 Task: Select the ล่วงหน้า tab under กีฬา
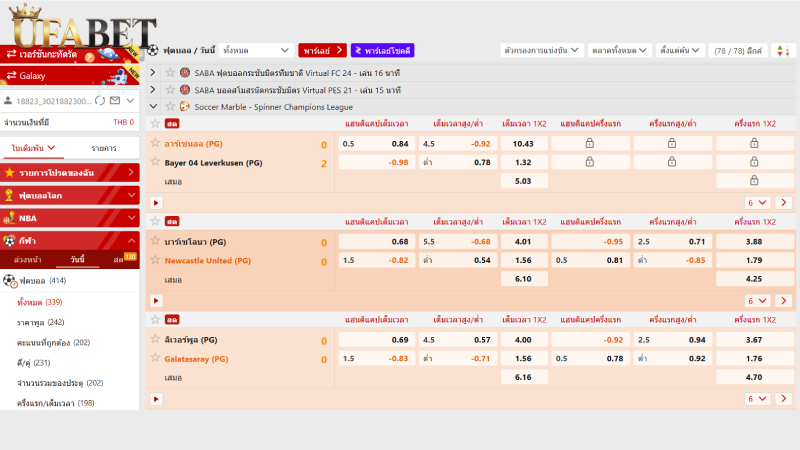pyautogui.click(x=28, y=260)
